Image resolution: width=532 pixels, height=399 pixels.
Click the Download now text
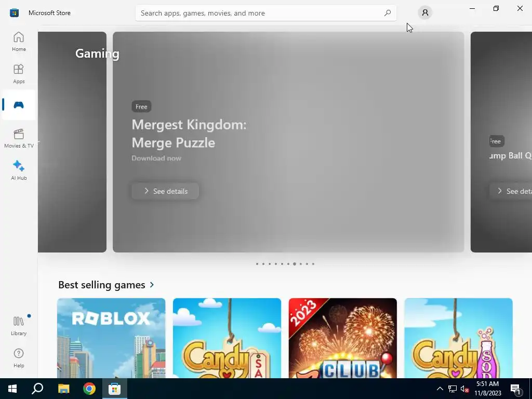pos(156,158)
